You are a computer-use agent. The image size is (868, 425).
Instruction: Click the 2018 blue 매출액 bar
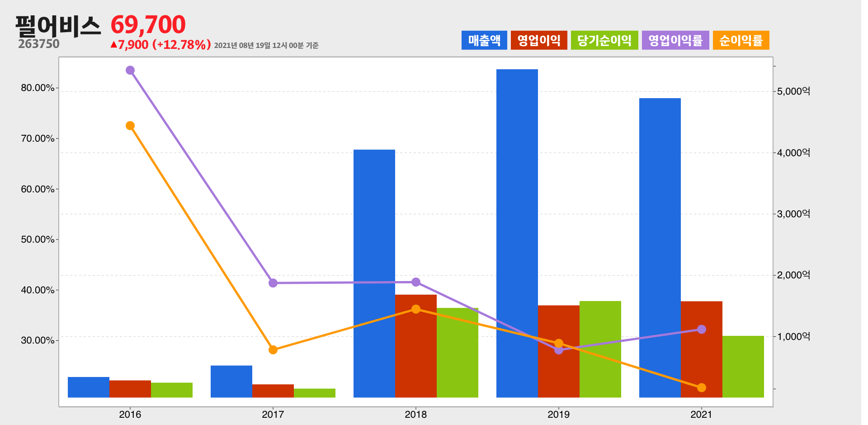374,274
